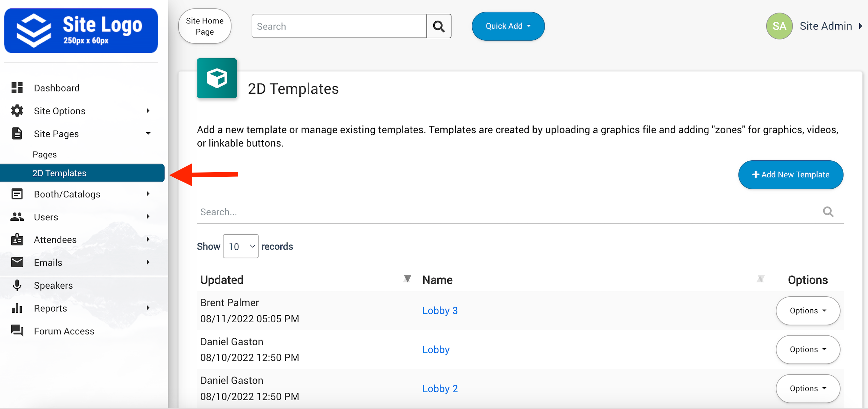Click the Booth/Catalogs icon
The height and width of the screenshot is (409, 868).
[17, 194]
